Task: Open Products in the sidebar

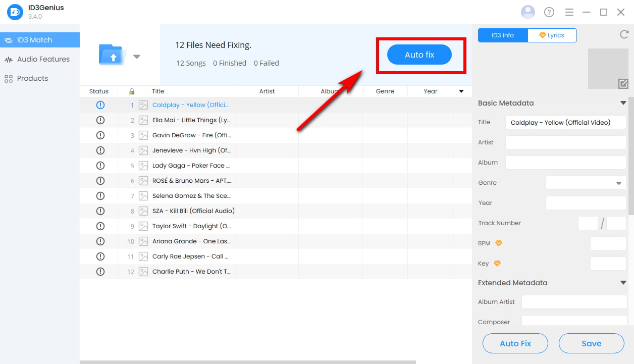Action: [32, 78]
